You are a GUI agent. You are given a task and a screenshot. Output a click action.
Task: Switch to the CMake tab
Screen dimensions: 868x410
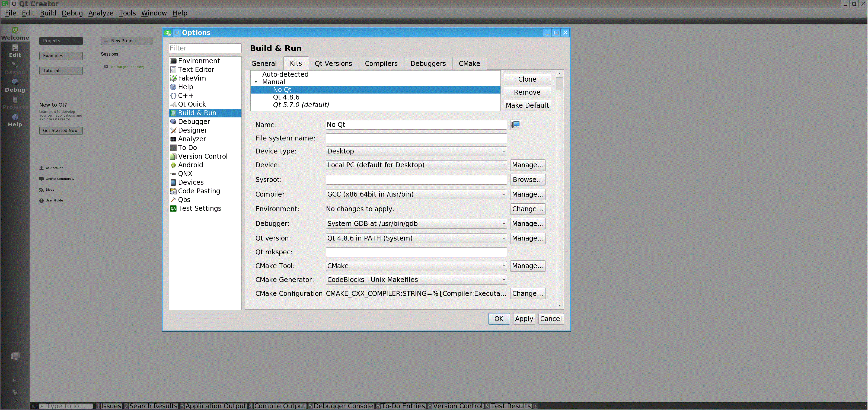coord(469,64)
